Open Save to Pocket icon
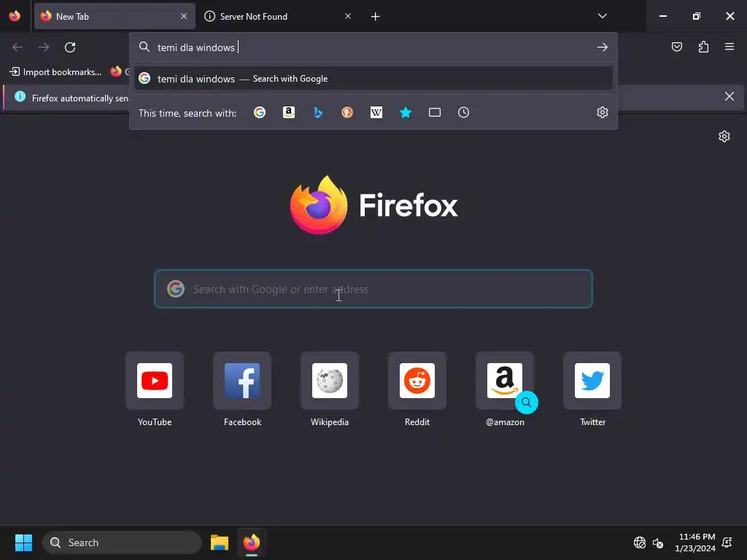 point(676,47)
